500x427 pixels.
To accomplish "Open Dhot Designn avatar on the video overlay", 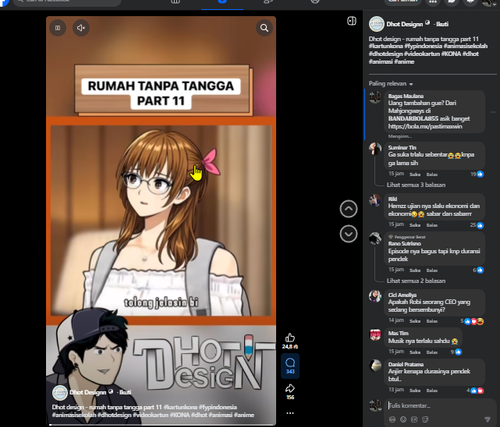I will pos(60,392).
